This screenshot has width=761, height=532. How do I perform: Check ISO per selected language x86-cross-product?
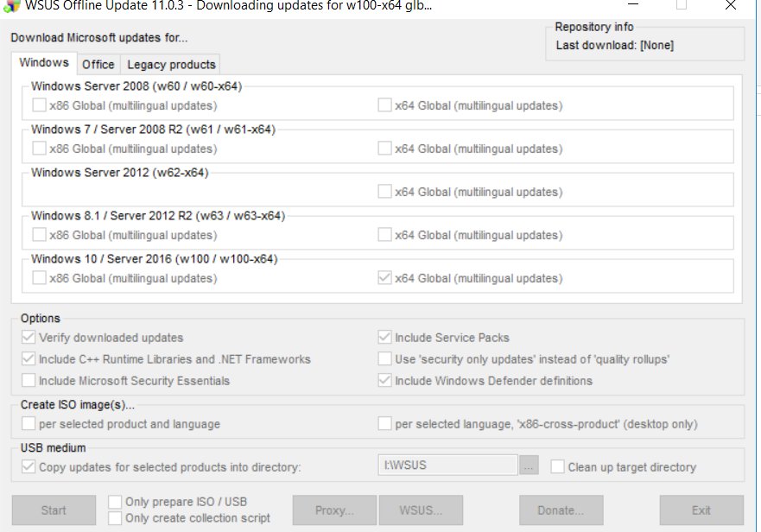(x=384, y=423)
